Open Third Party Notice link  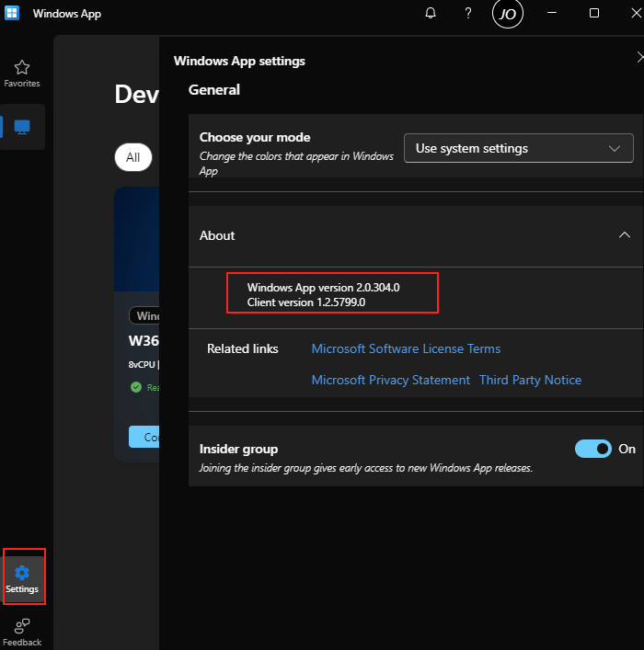pyautogui.click(x=530, y=380)
